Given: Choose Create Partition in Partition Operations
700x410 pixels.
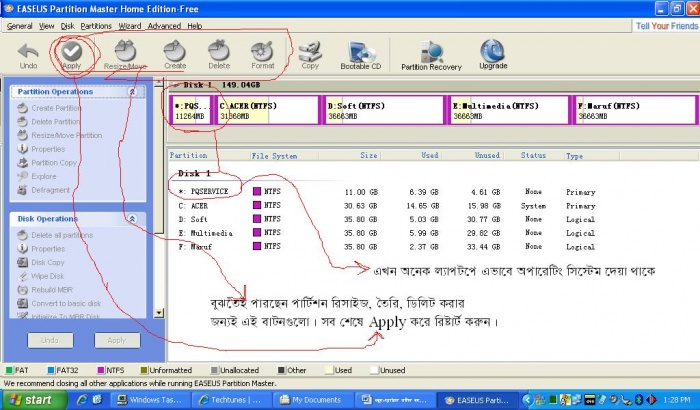Looking at the screenshot, I should click(x=50, y=108).
